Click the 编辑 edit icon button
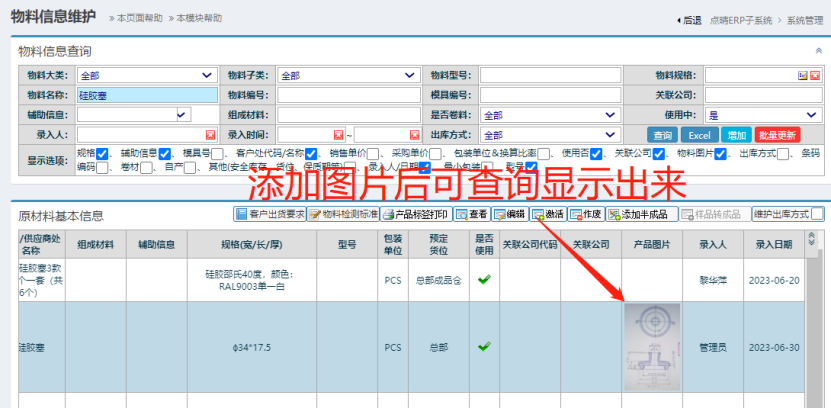Image resolution: width=831 pixels, height=408 pixels. click(509, 214)
